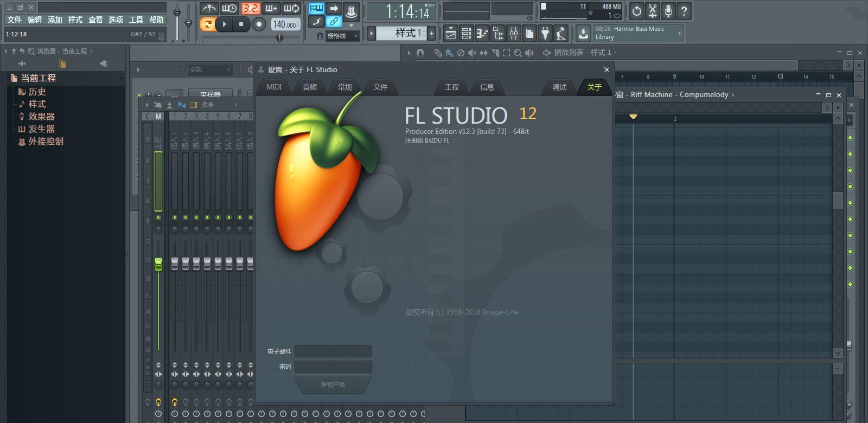Click the browser collapse up-arrow icon
The width and height of the screenshot is (868, 423).
(14, 51)
